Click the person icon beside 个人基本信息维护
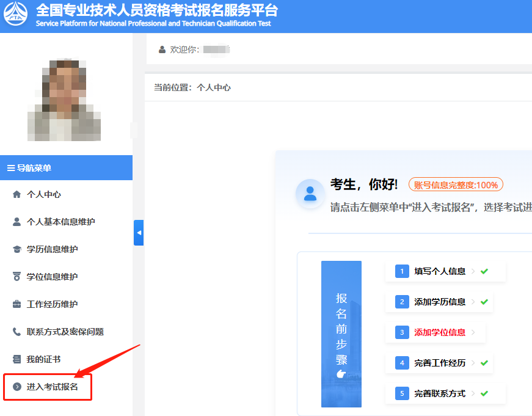This screenshot has height=416, width=532. click(16, 222)
